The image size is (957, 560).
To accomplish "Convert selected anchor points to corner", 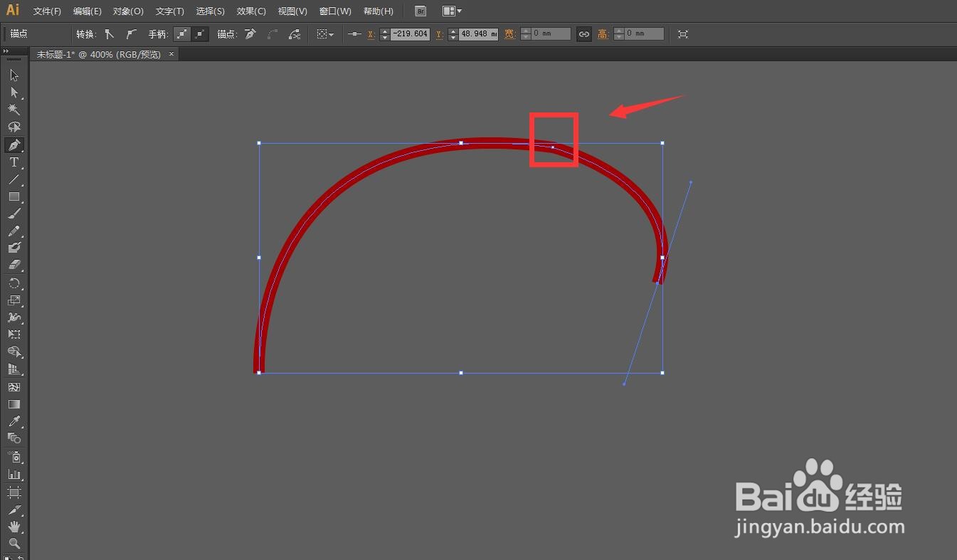I will 110,34.
